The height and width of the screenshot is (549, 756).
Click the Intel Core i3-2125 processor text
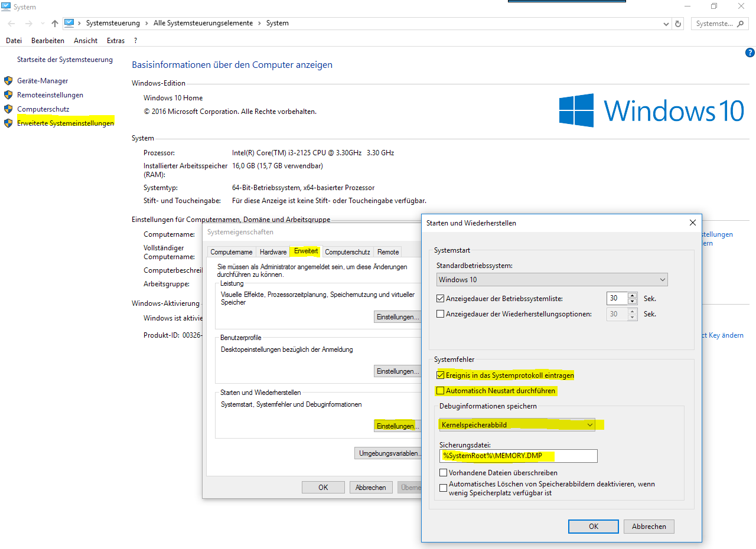tap(313, 153)
